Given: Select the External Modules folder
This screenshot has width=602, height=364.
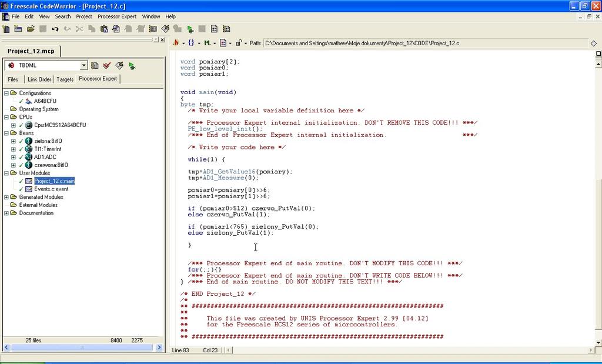Looking at the screenshot, I should click(38, 205).
